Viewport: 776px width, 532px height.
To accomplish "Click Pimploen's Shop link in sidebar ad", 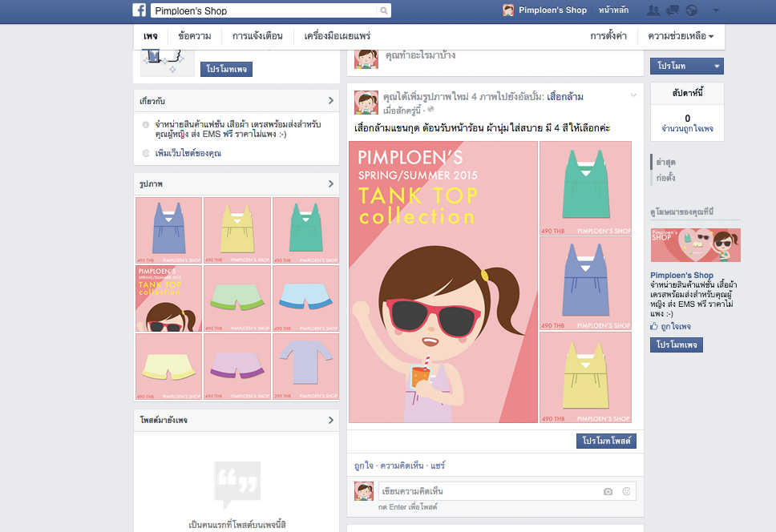I will coord(681,275).
